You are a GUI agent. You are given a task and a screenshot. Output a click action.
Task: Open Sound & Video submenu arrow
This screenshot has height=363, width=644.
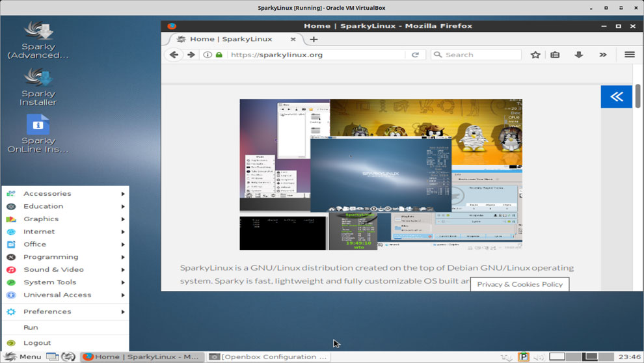tap(123, 270)
